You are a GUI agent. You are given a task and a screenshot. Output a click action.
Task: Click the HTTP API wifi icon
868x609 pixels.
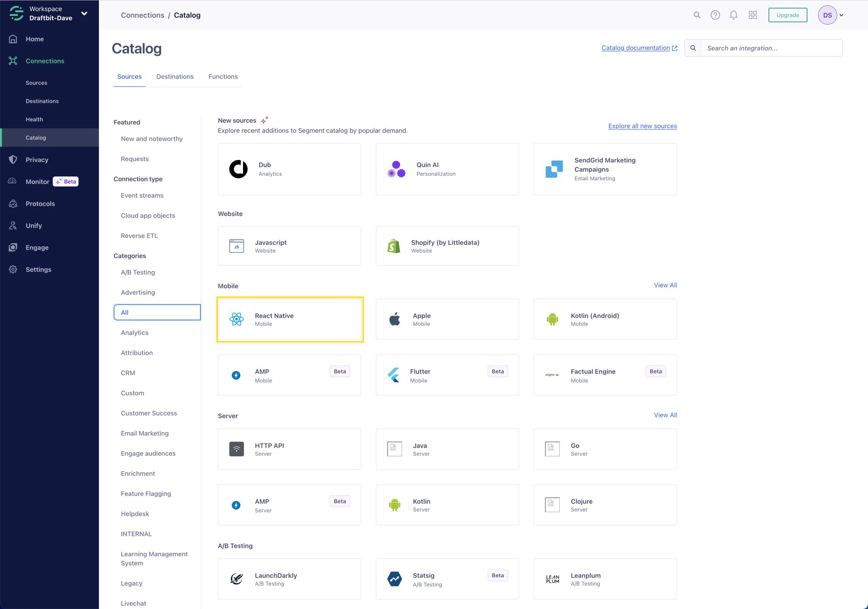coord(237,449)
